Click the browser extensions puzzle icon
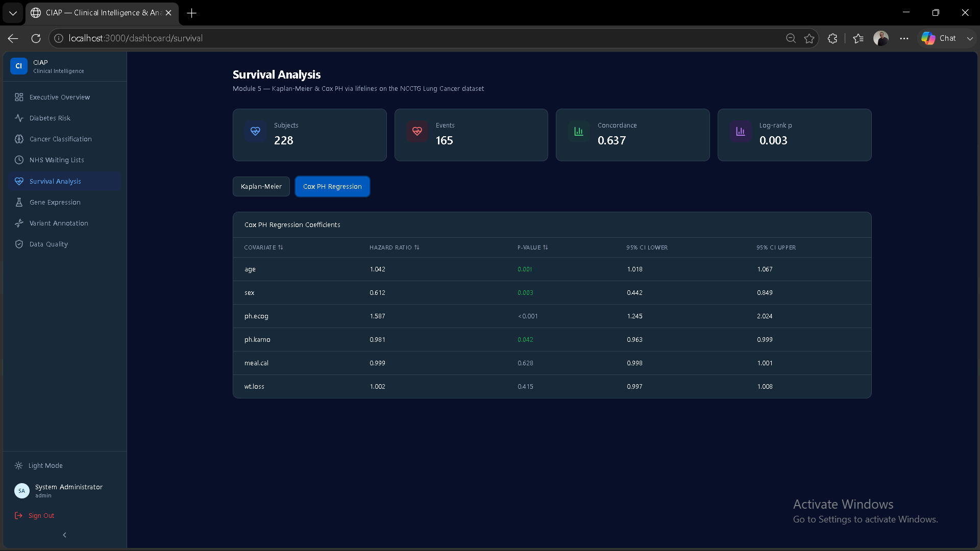This screenshot has width=980, height=551. 832,38
